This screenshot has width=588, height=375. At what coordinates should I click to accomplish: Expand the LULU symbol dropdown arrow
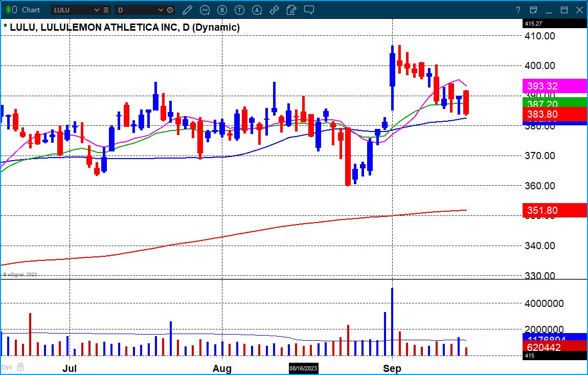[x=97, y=10]
